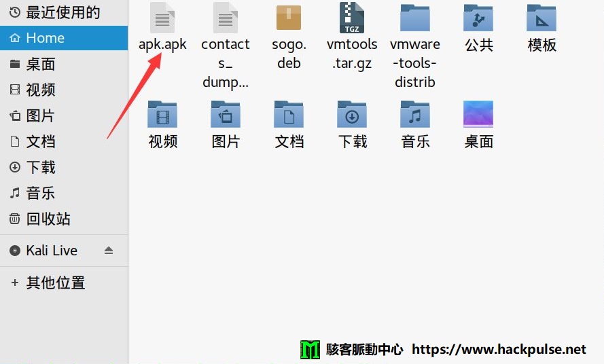
Task: Select the contacts_dump text file
Action: click(225, 18)
